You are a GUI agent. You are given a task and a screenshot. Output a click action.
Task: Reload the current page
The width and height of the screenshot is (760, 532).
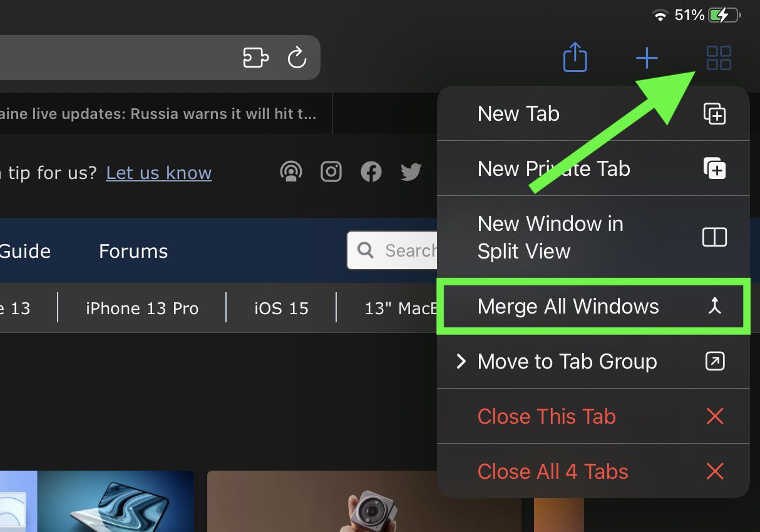(x=297, y=57)
